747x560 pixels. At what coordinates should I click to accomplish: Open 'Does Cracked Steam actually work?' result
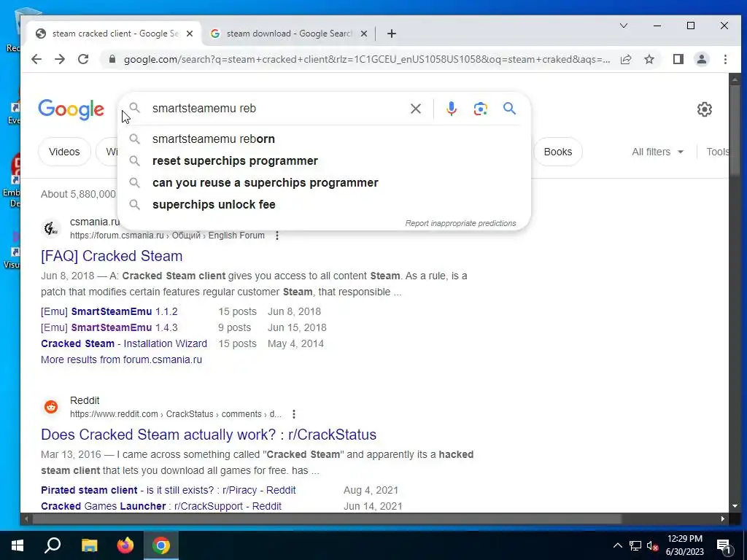pos(209,435)
